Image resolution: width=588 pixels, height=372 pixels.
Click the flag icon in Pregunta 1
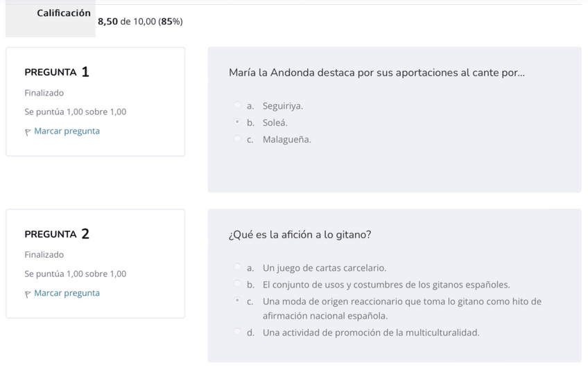pyautogui.click(x=28, y=132)
